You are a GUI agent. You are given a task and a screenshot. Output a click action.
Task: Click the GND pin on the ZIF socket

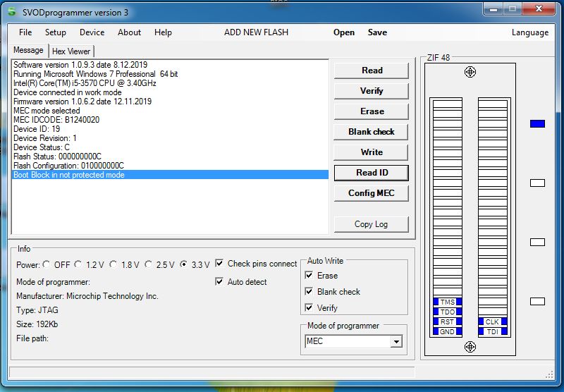click(447, 331)
